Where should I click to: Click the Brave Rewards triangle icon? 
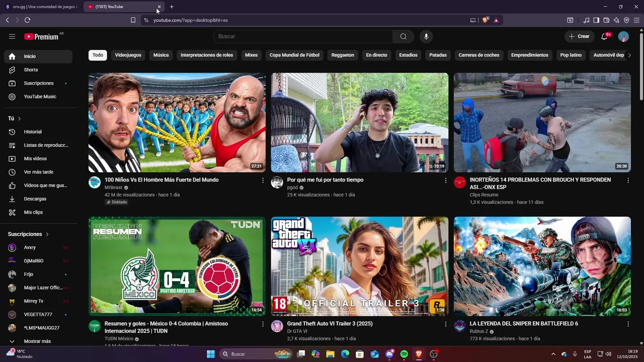click(x=496, y=20)
